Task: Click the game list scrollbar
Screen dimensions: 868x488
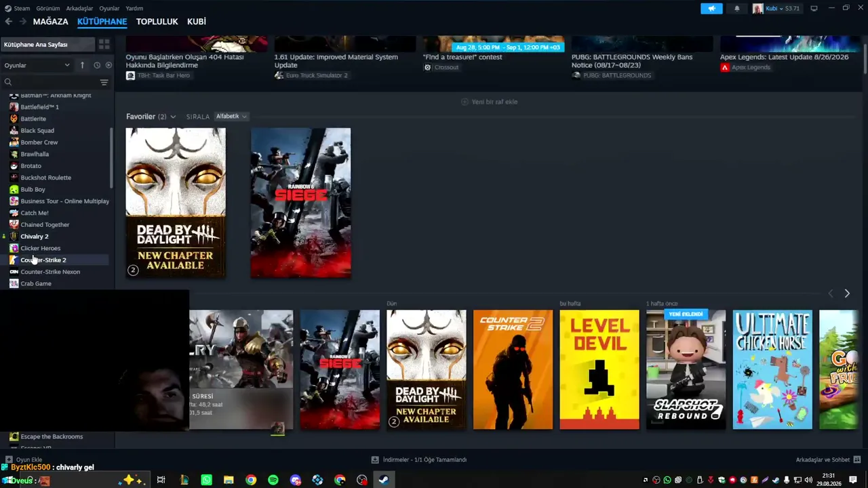Action: pos(111,157)
